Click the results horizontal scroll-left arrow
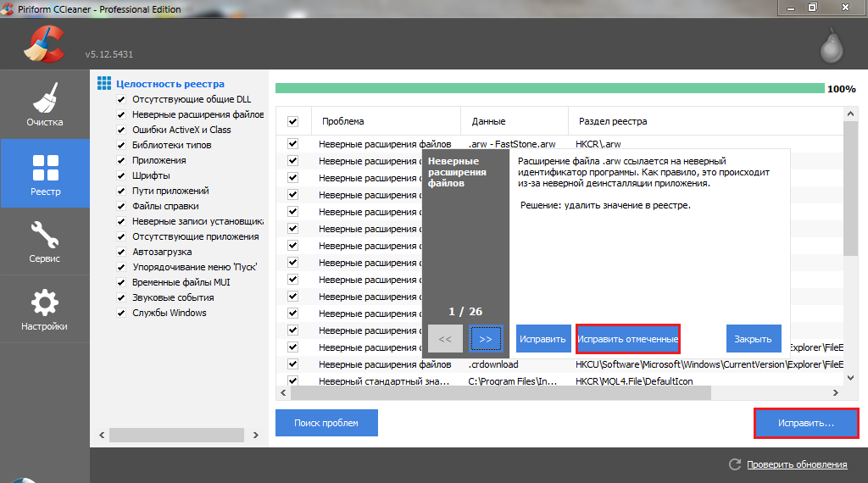 pyautogui.click(x=283, y=393)
